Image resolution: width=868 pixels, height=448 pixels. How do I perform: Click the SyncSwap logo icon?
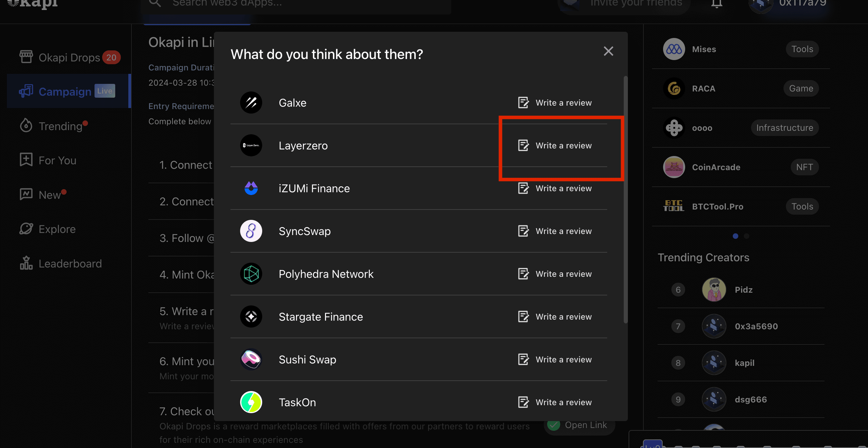(x=251, y=231)
